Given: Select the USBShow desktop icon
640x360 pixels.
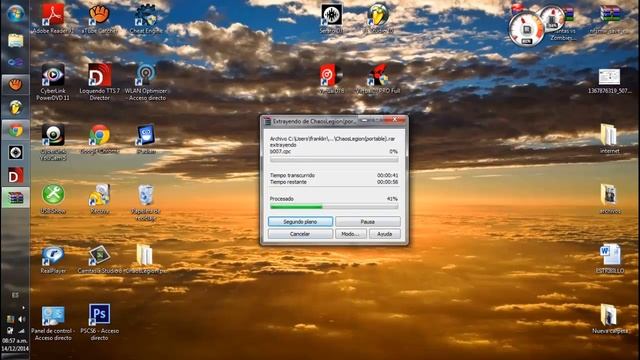Looking at the screenshot, I should tap(53, 199).
